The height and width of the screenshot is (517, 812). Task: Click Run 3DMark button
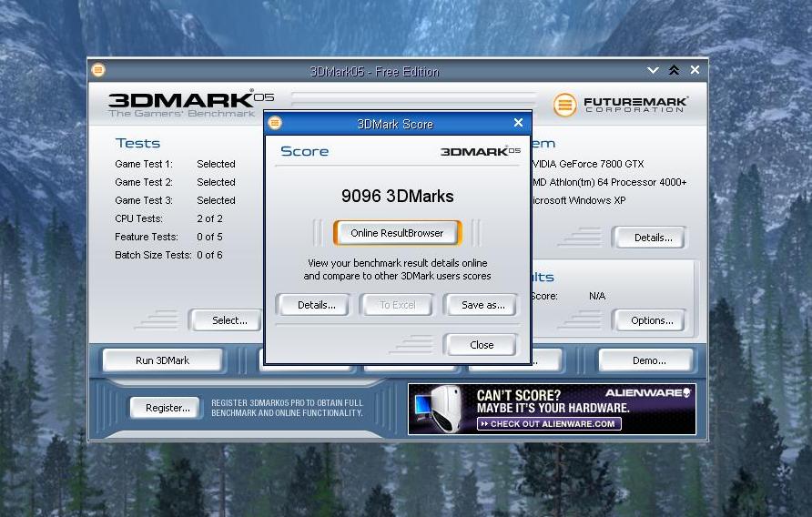tap(163, 360)
